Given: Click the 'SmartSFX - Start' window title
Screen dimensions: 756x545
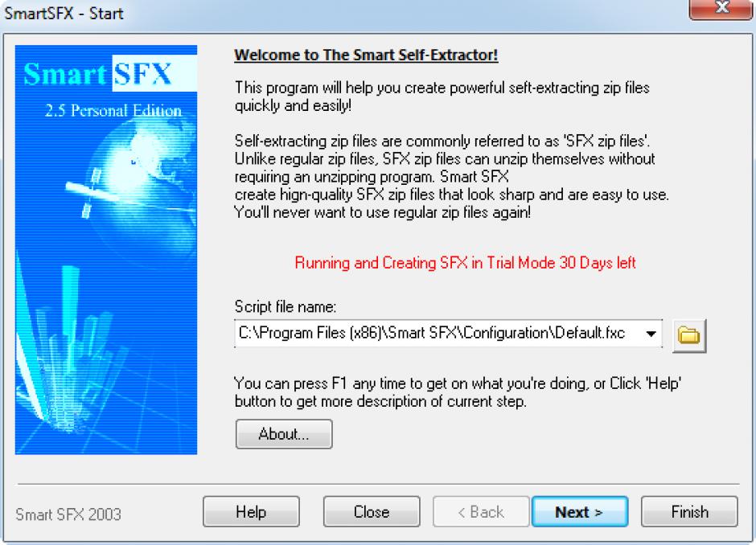Looking at the screenshot, I should (64, 13).
